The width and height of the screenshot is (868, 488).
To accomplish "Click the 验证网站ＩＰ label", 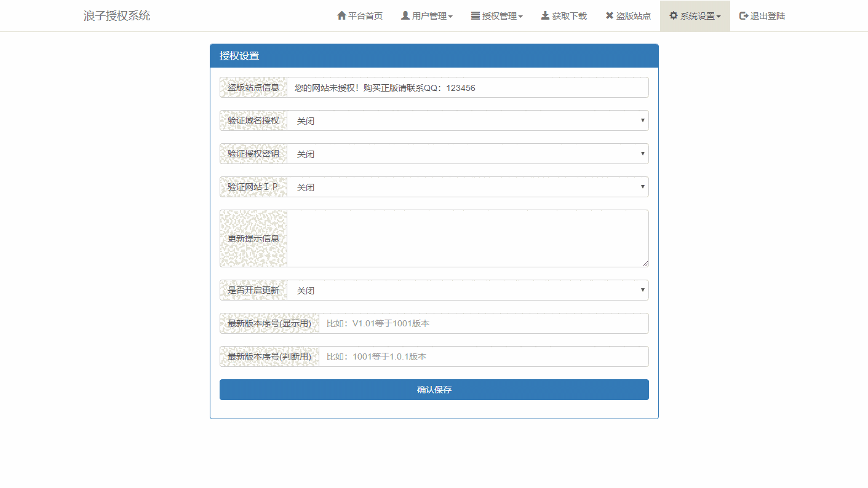I will pyautogui.click(x=253, y=187).
